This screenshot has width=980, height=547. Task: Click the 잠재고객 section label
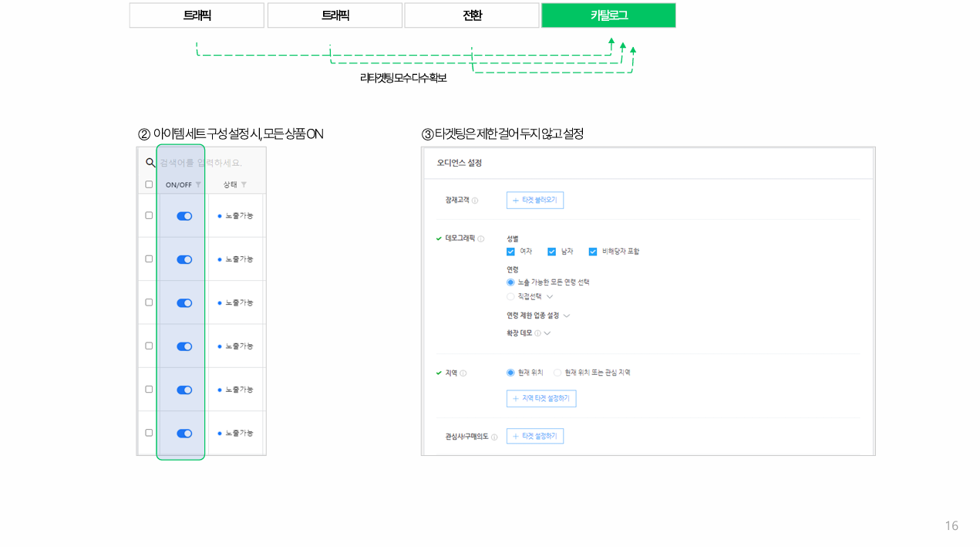[457, 201]
